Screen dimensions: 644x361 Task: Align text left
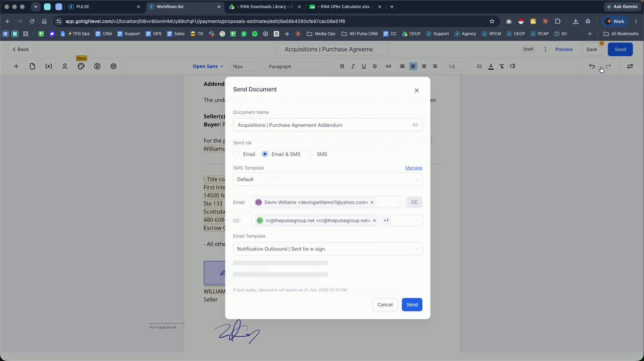(x=413, y=66)
